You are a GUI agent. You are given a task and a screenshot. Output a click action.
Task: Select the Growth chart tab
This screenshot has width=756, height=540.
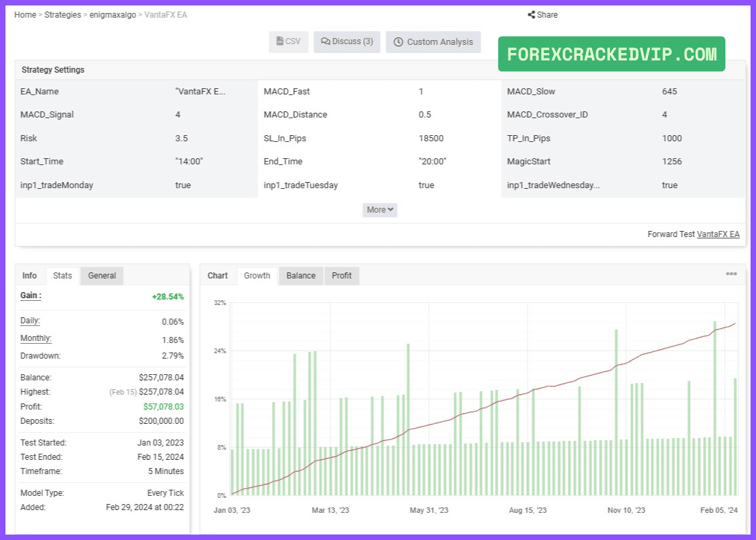pyautogui.click(x=257, y=276)
